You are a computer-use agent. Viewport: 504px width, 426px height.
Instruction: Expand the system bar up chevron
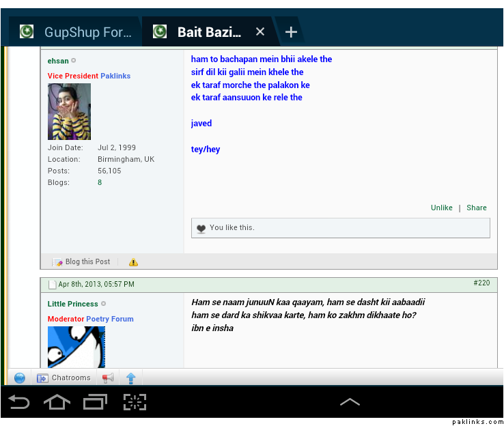pyautogui.click(x=350, y=402)
